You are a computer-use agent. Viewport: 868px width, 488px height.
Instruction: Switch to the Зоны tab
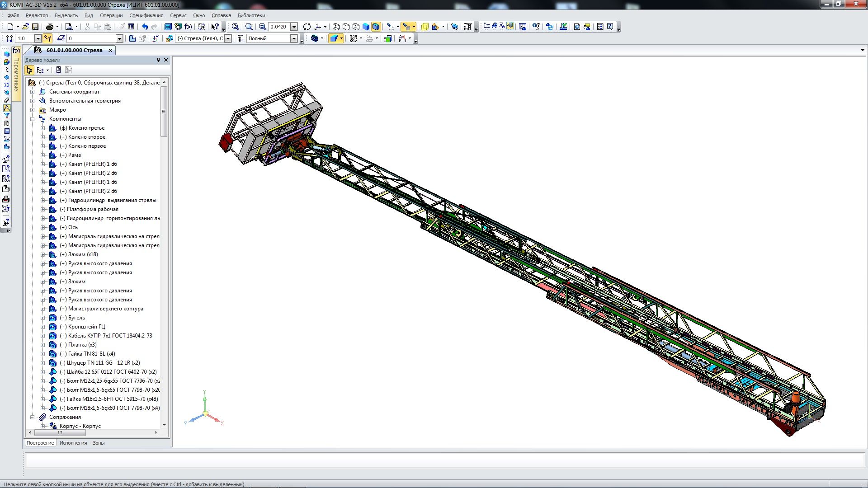click(x=99, y=443)
